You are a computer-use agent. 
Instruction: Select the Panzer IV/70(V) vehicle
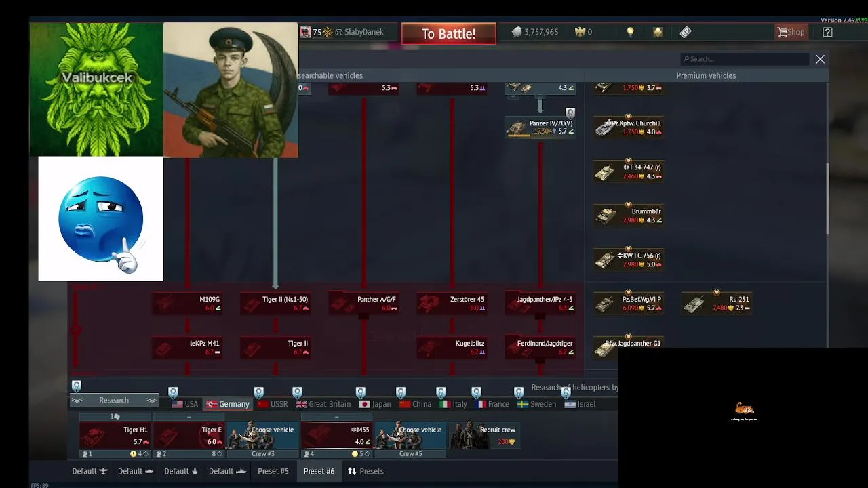click(540, 127)
